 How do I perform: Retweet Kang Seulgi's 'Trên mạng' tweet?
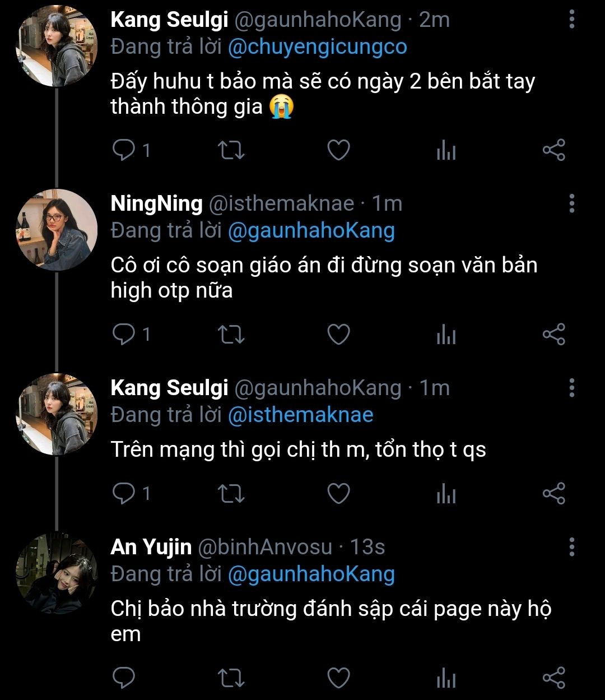point(230,494)
